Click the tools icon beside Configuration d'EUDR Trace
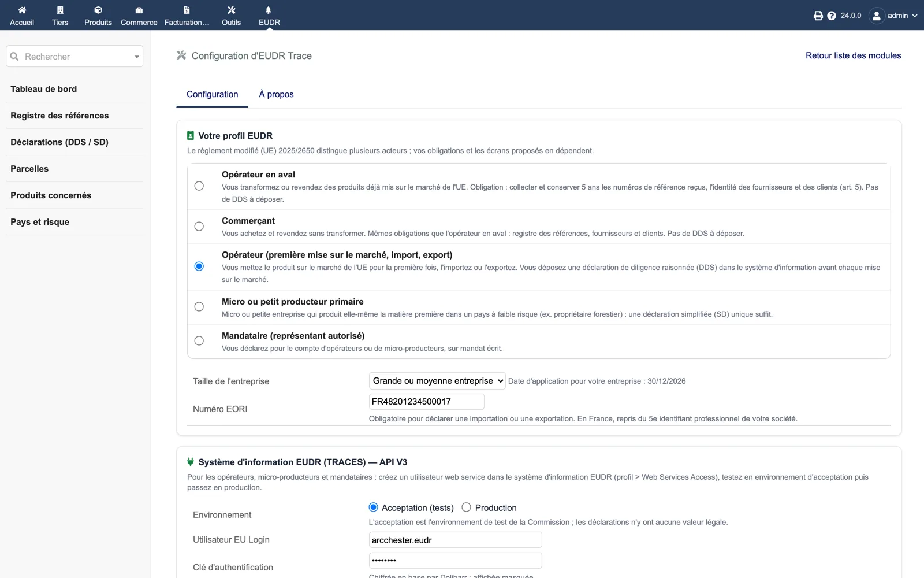 coord(181,55)
